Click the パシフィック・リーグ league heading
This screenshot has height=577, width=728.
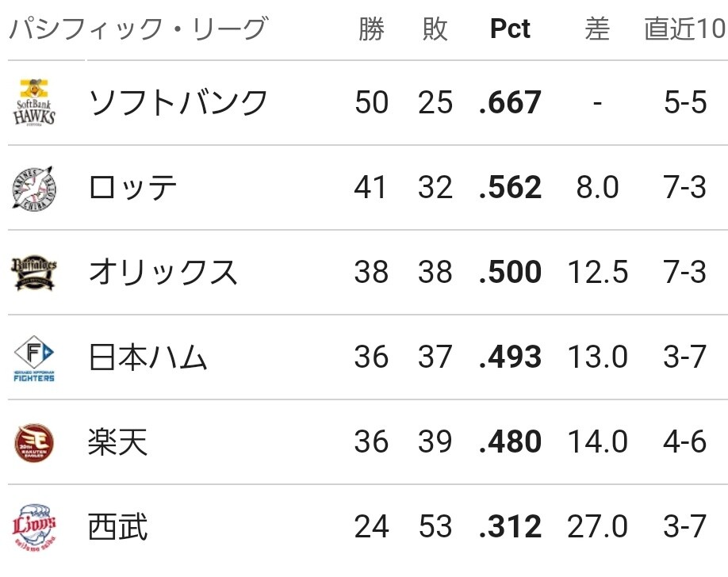pos(139,29)
